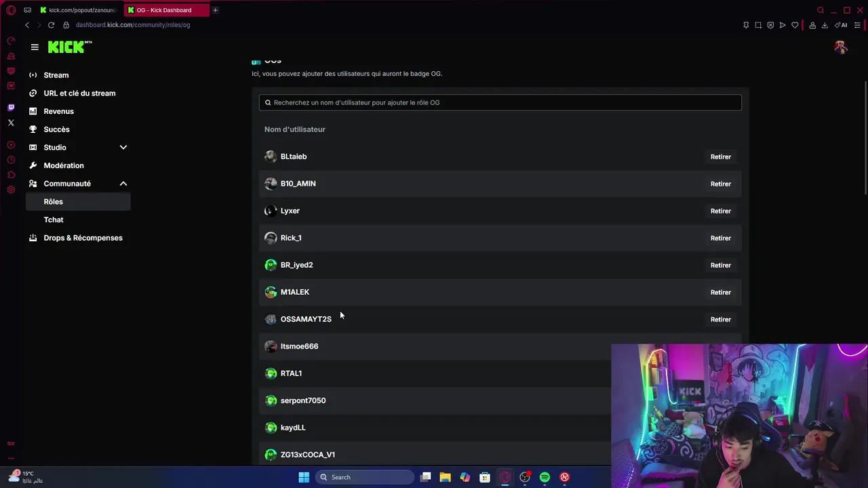Open Extensions cube icon in Opera sidebar

(x=11, y=175)
